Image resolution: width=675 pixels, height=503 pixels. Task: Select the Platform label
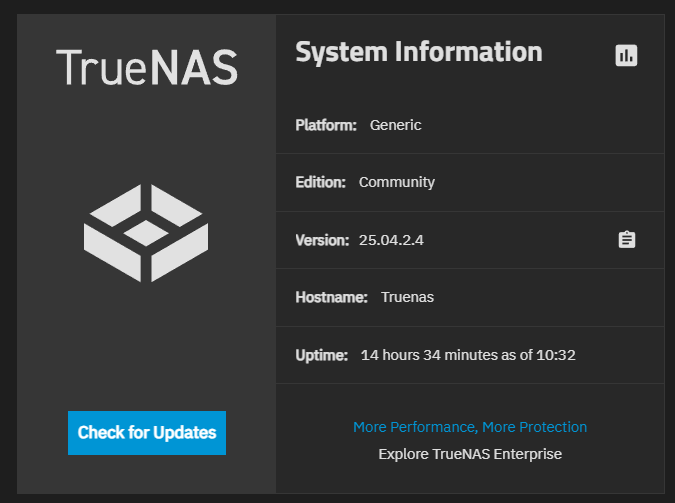pyautogui.click(x=326, y=125)
